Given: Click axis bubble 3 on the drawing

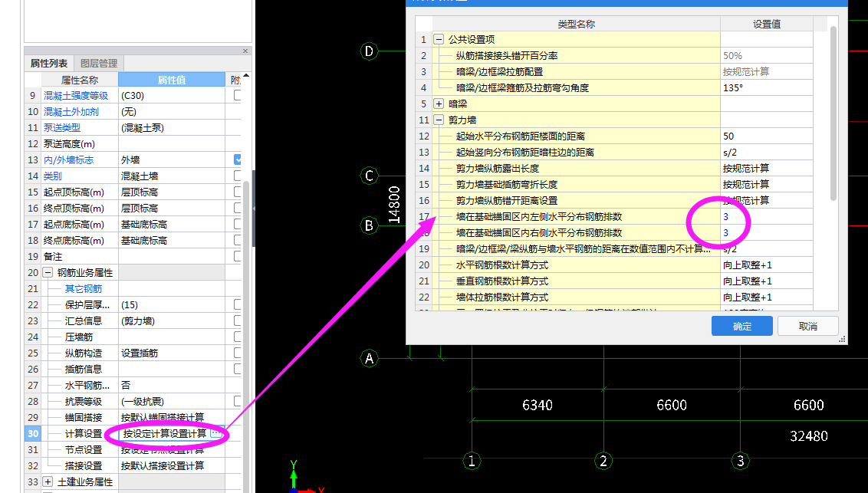Looking at the screenshot, I should click(x=741, y=461).
